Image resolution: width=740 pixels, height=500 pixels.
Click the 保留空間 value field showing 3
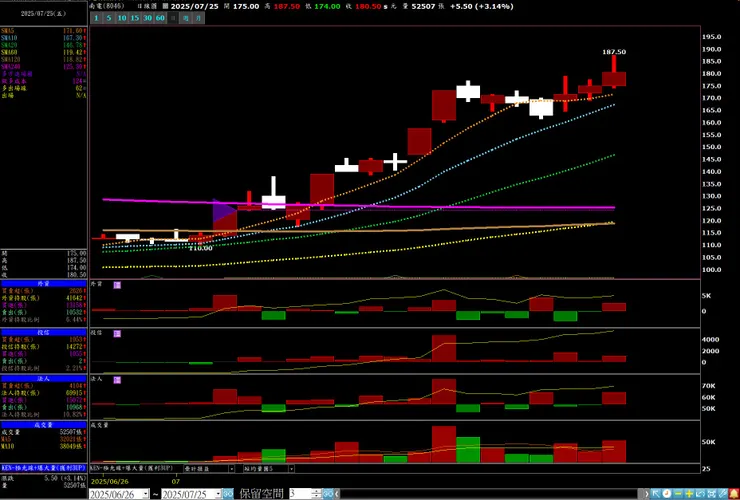tap(301, 494)
